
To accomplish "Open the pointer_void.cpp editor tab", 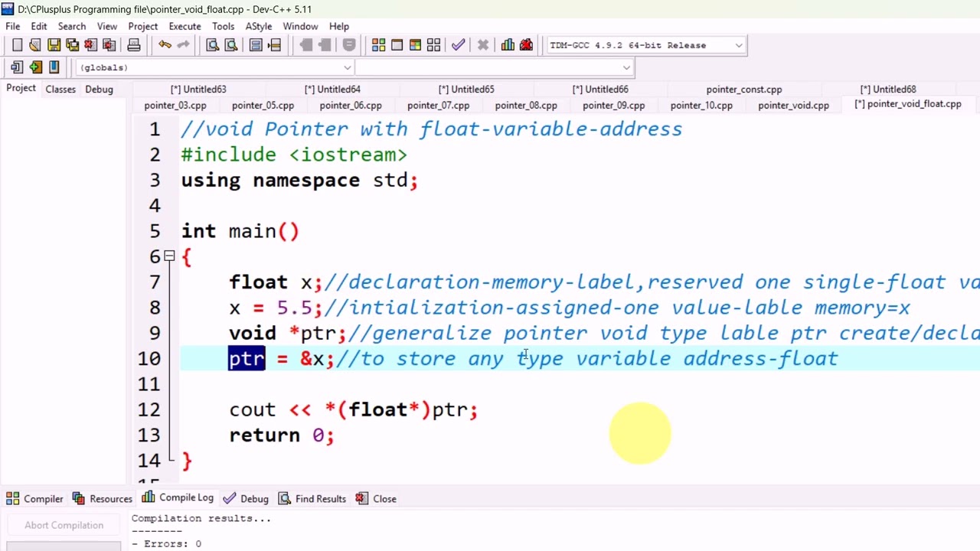I will pos(793,106).
